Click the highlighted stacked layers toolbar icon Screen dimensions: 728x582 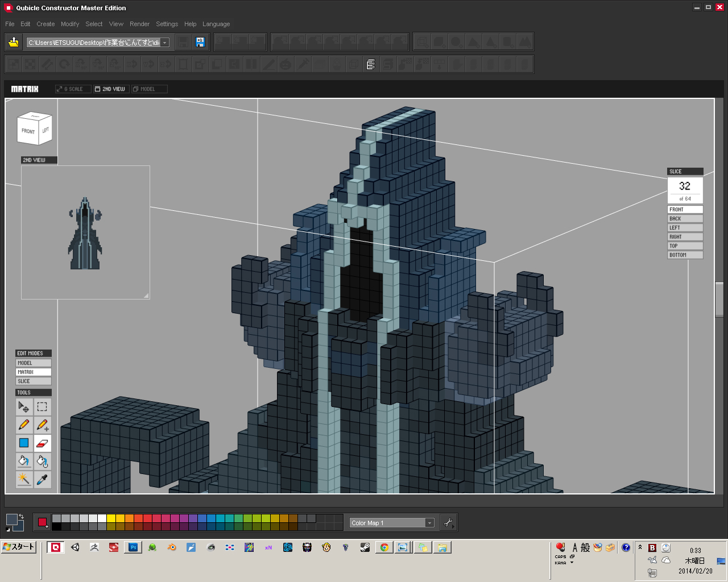[x=371, y=64]
